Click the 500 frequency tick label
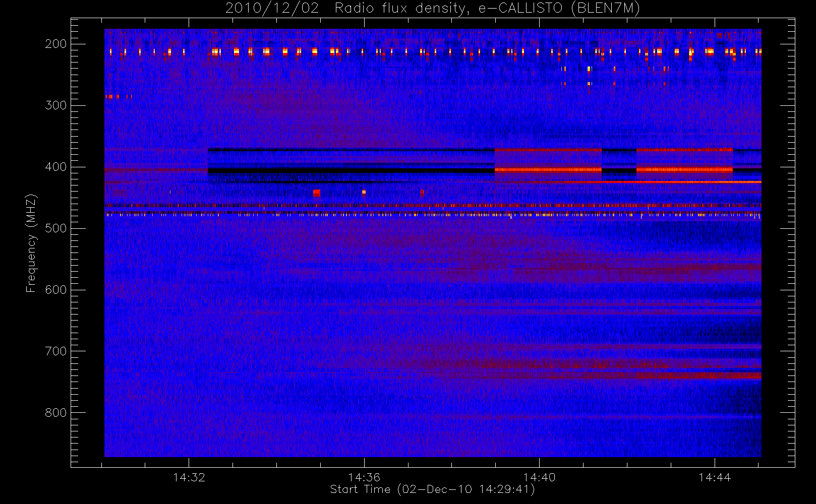The width and height of the screenshot is (816, 504). click(x=56, y=228)
